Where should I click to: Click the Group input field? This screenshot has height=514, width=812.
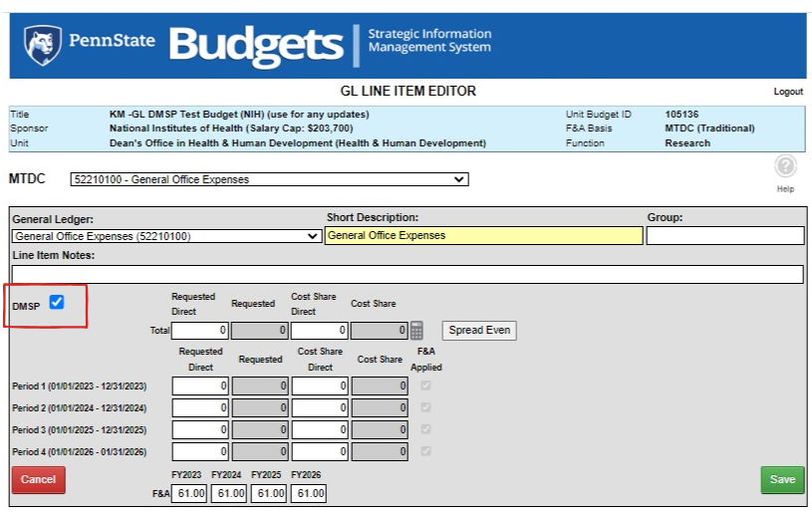(x=725, y=235)
